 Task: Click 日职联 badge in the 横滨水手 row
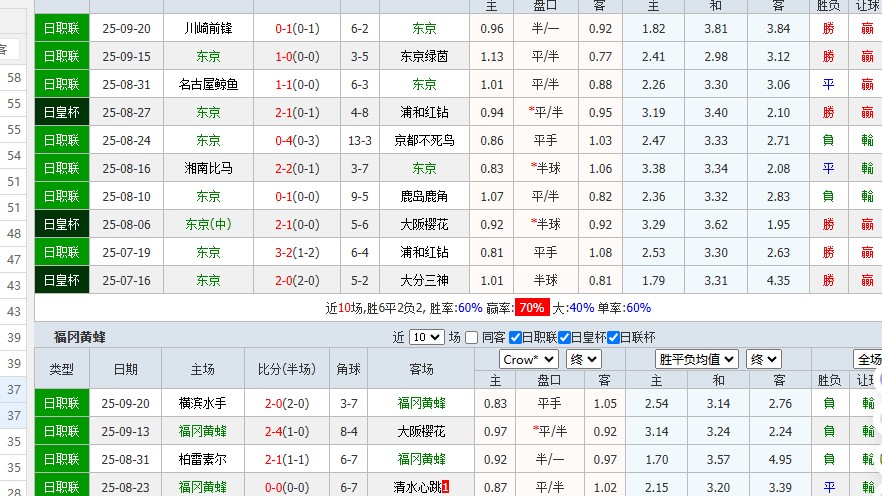coord(62,403)
